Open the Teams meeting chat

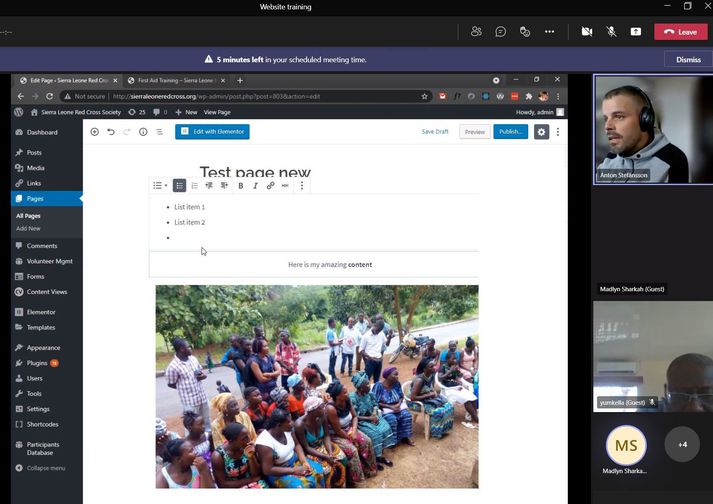click(x=501, y=31)
